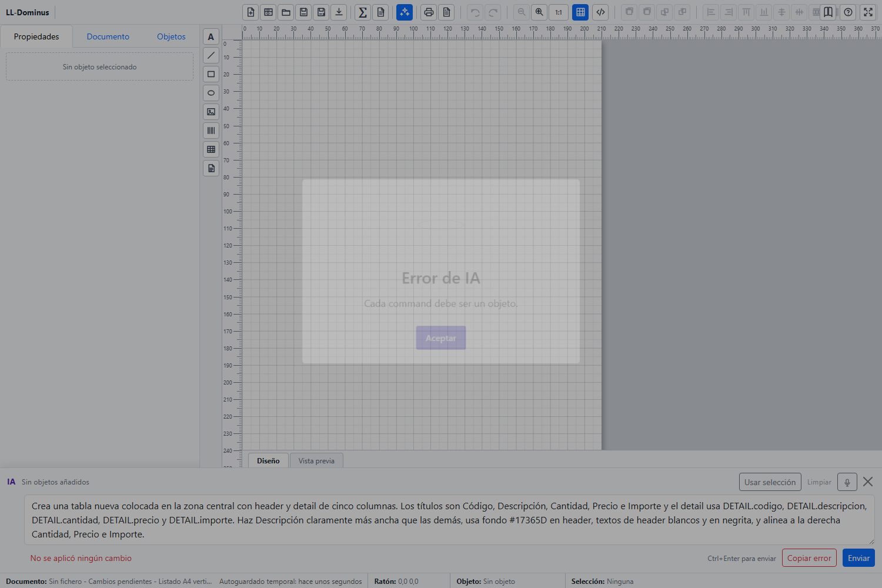Close the IA panel with the X
This screenshot has height=588, width=882.
868,482
